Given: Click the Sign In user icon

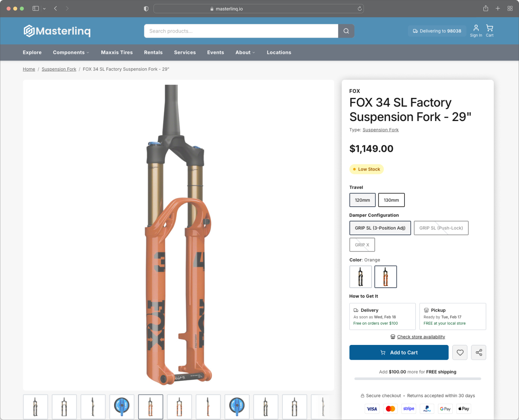Looking at the screenshot, I should coord(476,31).
